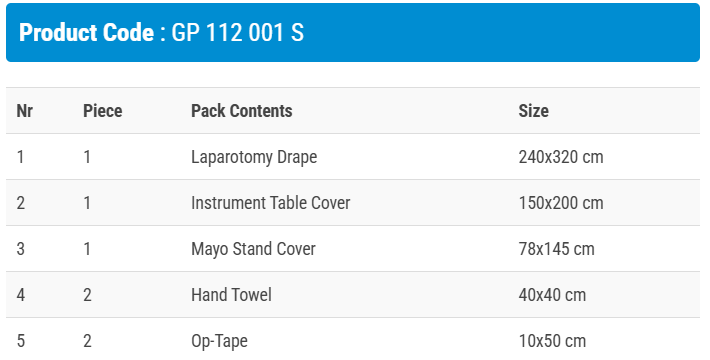This screenshot has height=360, width=710.
Task: Click piece count for Laparotomy Drape row
Action: (87, 157)
